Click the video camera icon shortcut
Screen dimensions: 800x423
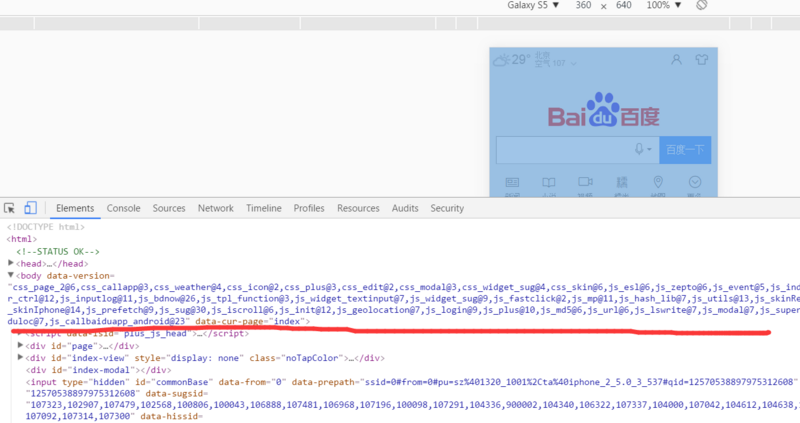(585, 182)
